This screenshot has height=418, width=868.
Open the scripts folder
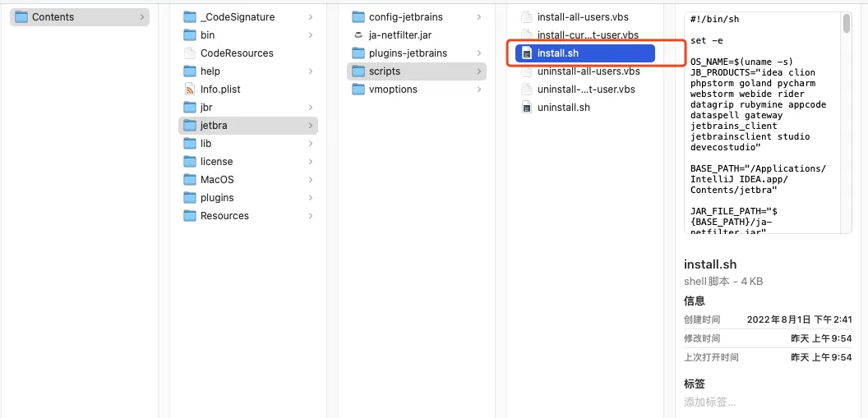tap(384, 71)
